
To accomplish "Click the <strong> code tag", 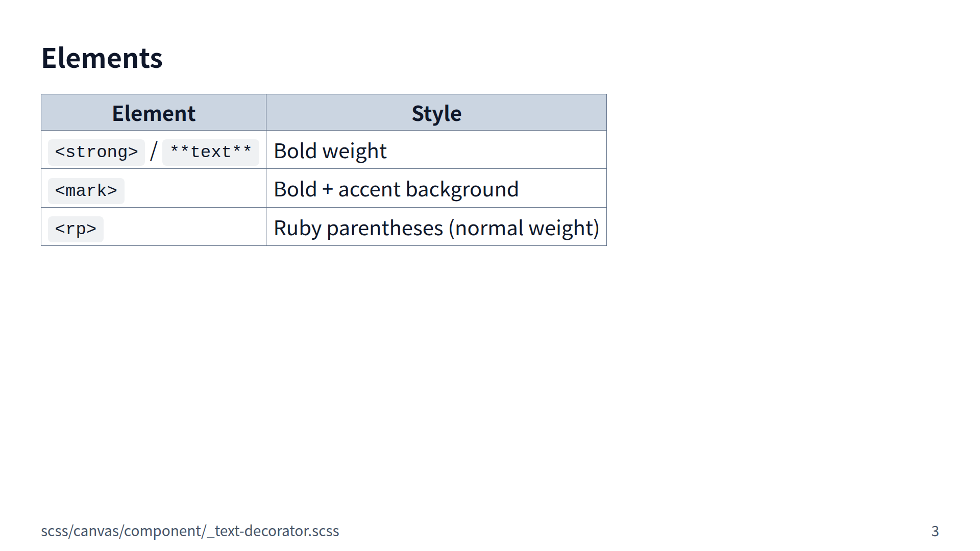I will 96,152.
